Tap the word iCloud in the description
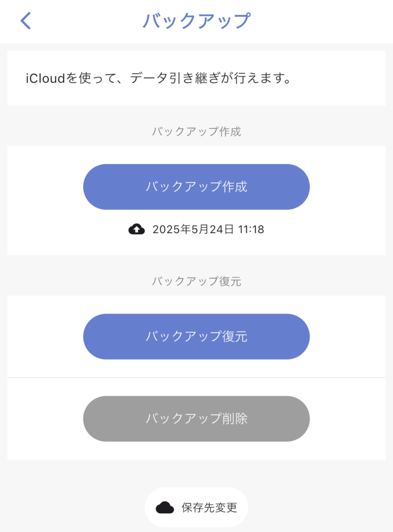The height and width of the screenshot is (532, 393). [45, 78]
